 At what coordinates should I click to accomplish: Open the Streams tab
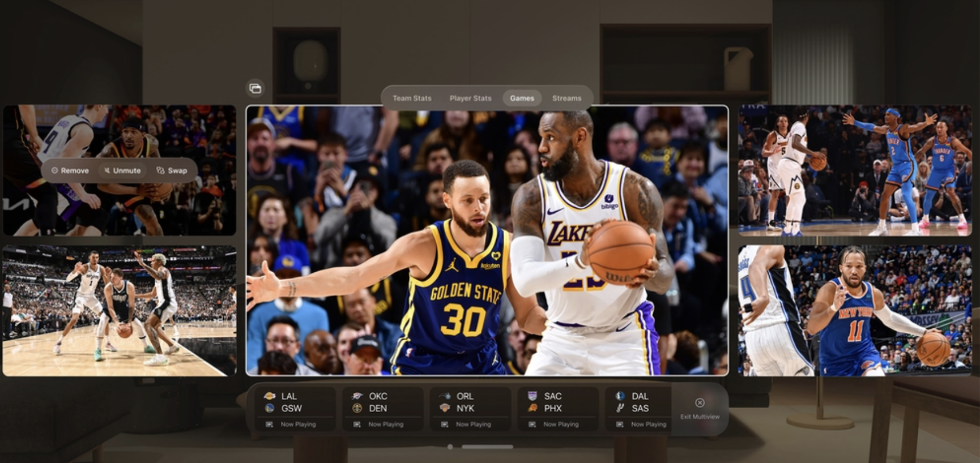pos(566,98)
